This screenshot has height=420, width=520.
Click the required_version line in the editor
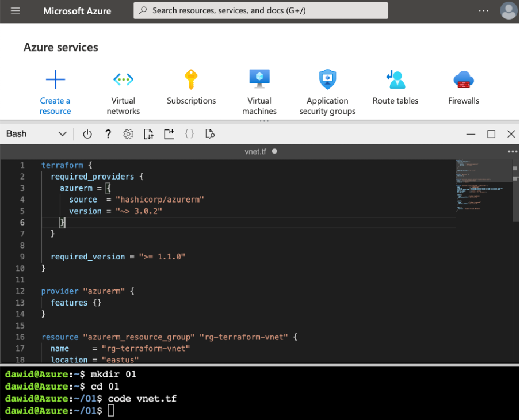(118, 257)
